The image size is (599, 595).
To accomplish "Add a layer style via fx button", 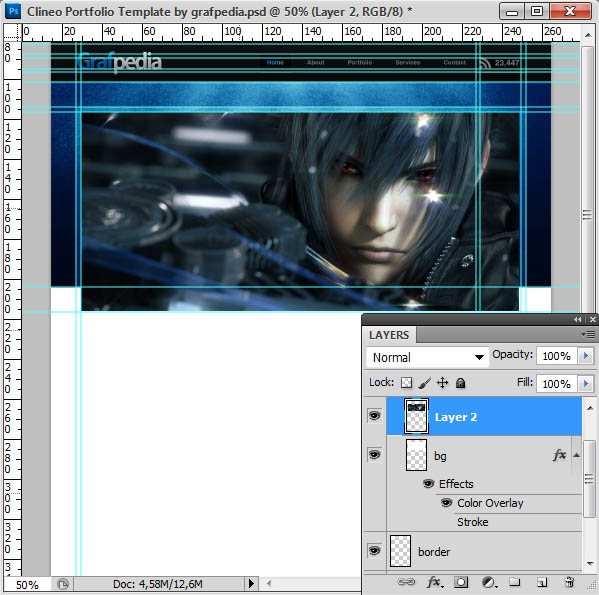I will point(435,582).
